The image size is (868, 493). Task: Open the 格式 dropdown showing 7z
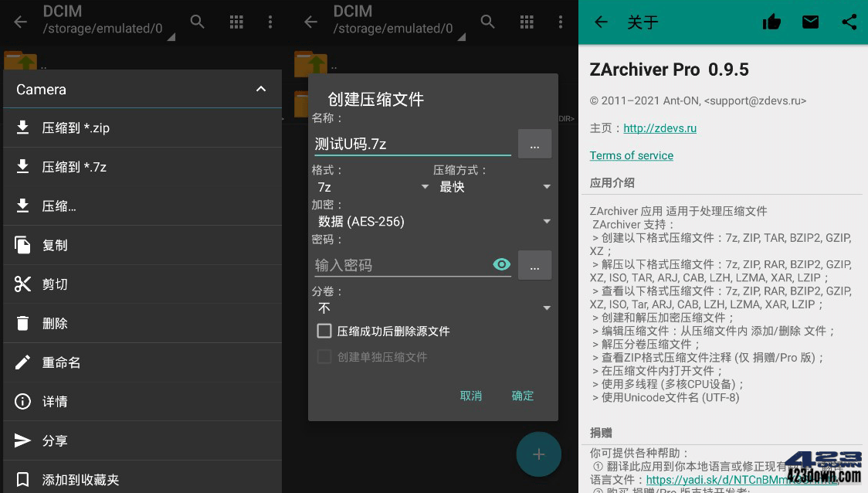pyautogui.click(x=373, y=186)
